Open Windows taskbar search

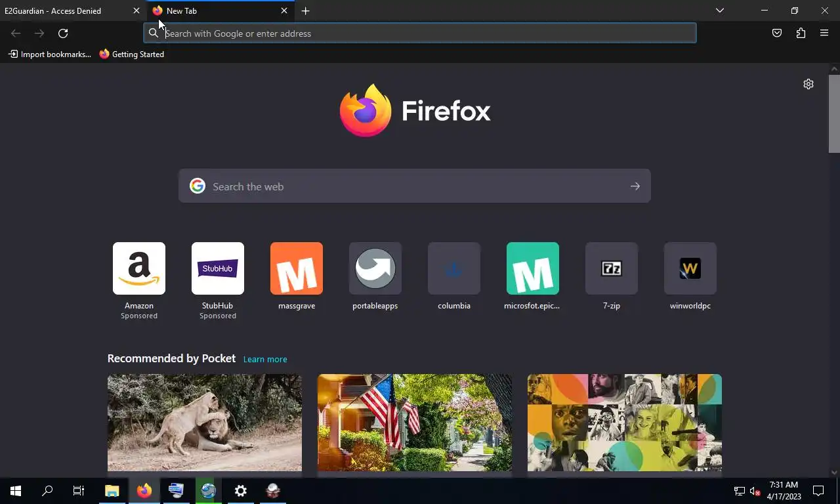(47, 491)
